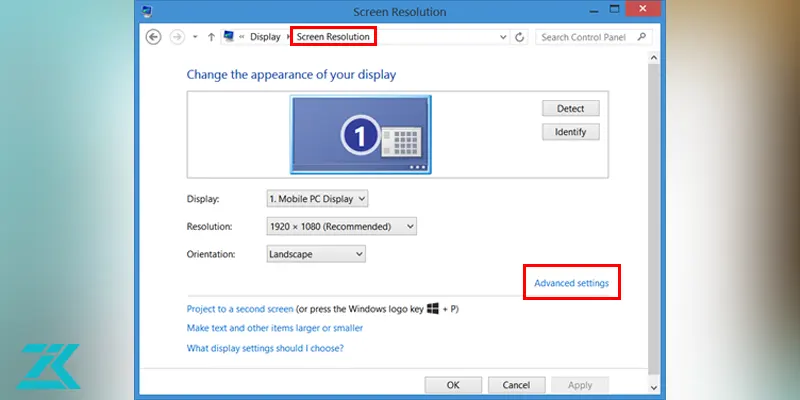Expand the Resolution dropdown

coord(341,227)
